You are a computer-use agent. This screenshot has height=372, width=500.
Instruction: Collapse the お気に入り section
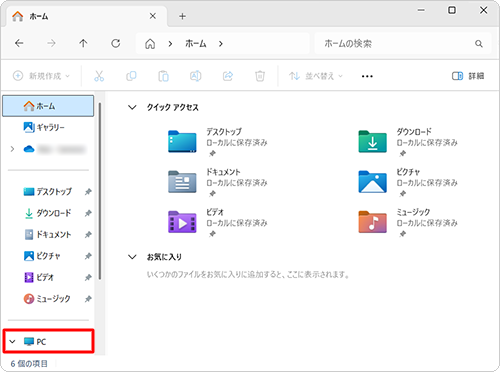point(132,257)
